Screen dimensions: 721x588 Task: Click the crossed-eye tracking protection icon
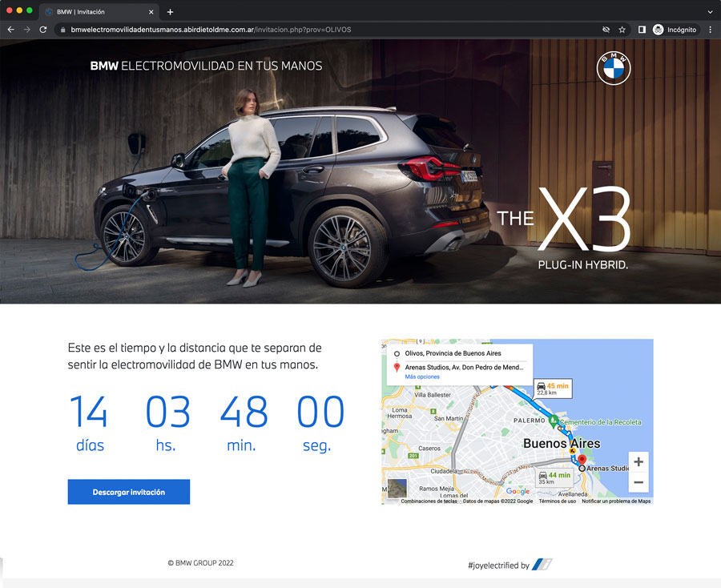[x=606, y=30]
